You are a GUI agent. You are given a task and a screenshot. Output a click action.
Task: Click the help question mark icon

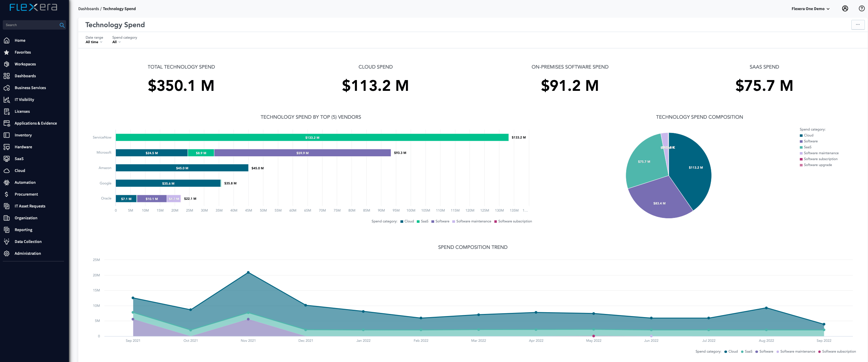[861, 9]
